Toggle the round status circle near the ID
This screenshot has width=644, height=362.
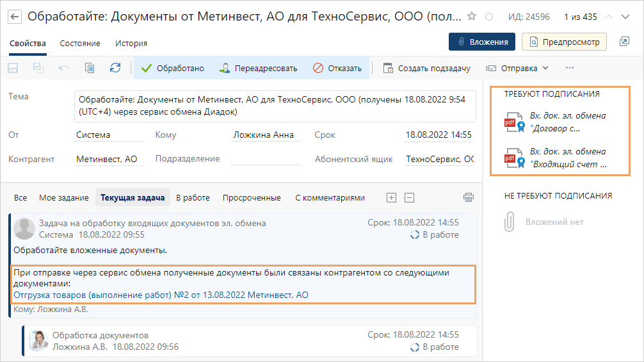tap(490, 17)
